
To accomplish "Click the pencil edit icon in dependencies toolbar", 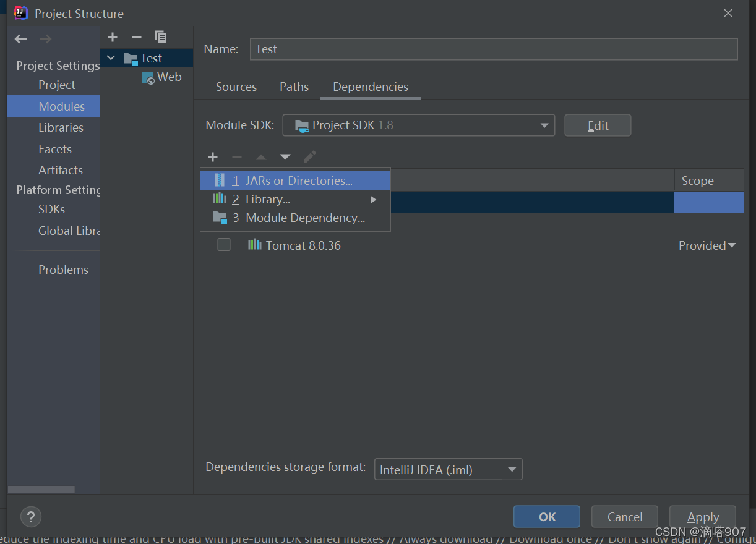I will coord(309,156).
